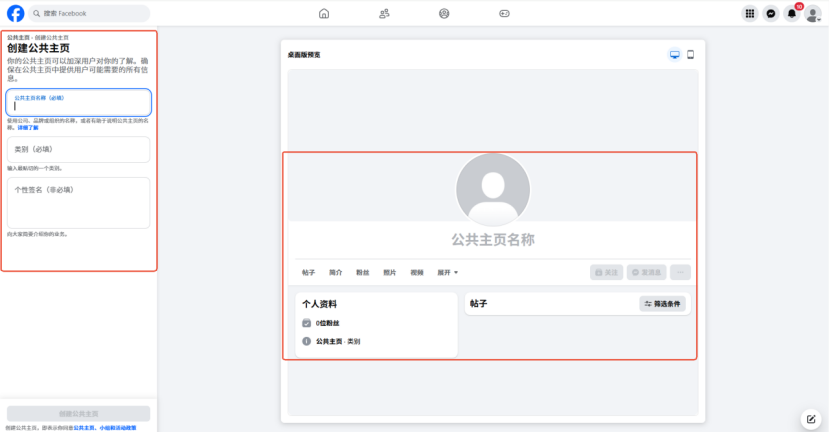This screenshot has height=433, width=829.
Task: Expand the 展开 dropdown in page tabs
Action: point(447,272)
